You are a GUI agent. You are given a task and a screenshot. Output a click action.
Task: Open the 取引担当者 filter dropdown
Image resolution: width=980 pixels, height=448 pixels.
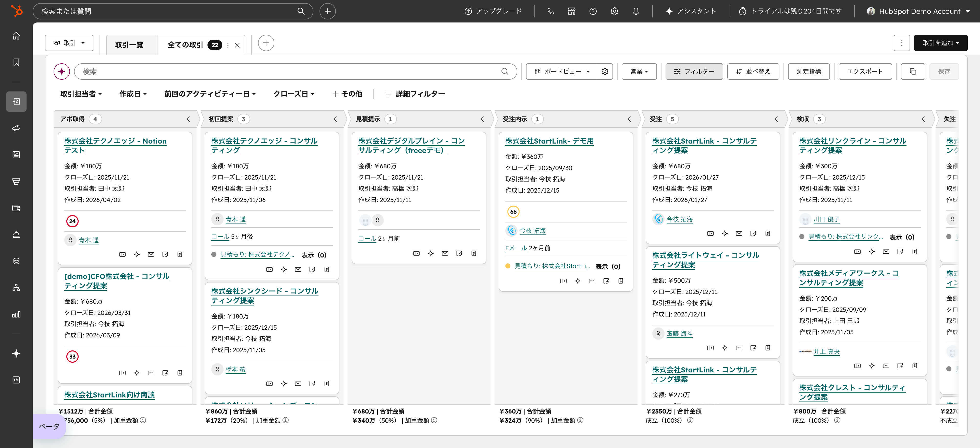click(81, 94)
